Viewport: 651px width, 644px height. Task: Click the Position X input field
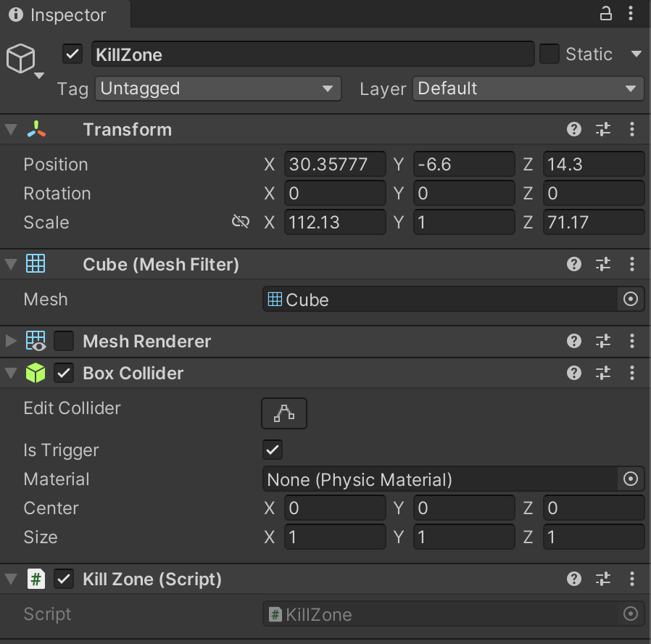[x=335, y=165]
